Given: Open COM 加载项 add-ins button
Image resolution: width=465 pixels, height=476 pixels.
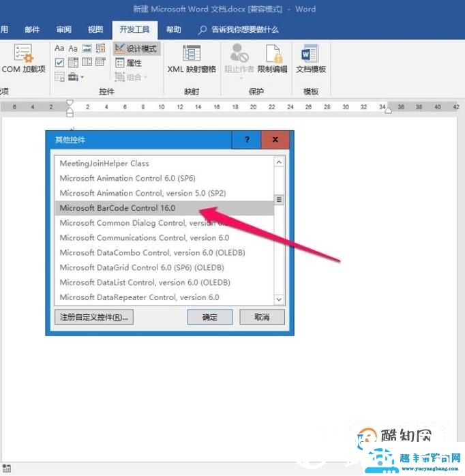Looking at the screenshot, I should click(23, 59).
